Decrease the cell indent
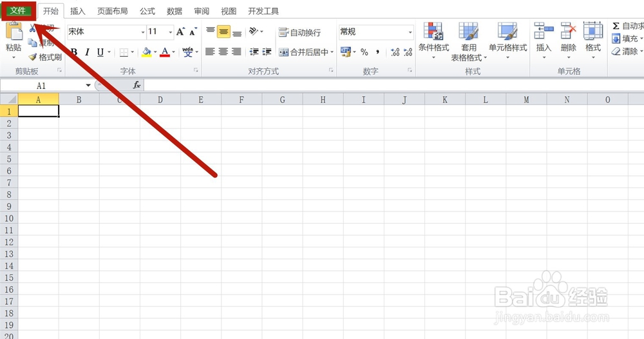 coord(254,52)
